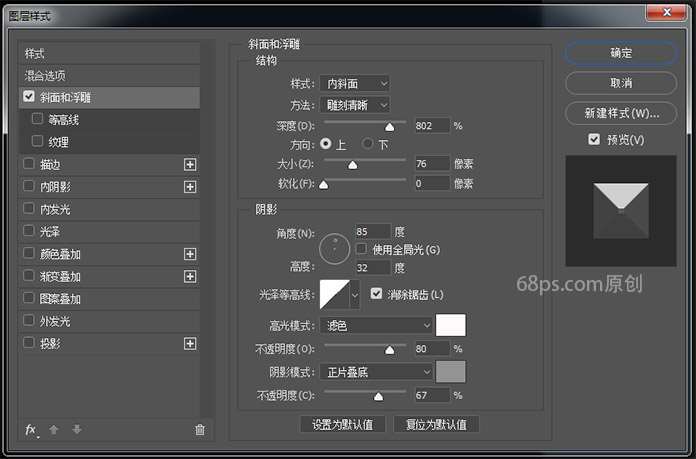Click the move effect up arrow
This screenshot has height=459, width=696.
tap(54, 430)
